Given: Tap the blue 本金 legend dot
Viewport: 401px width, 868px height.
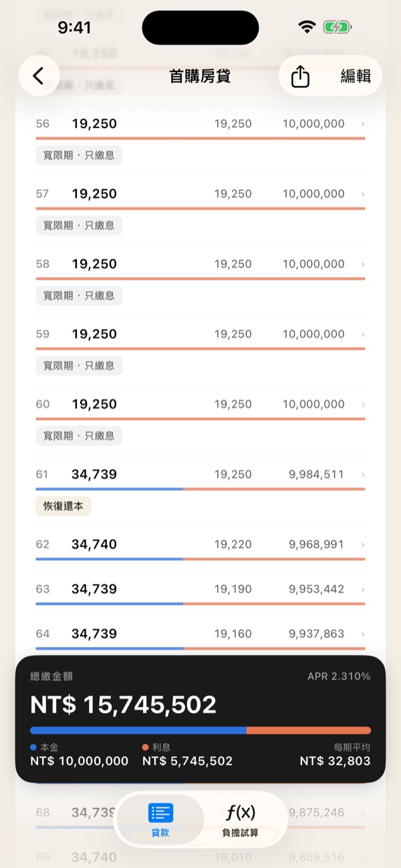Looking at the screenshot, I should (33, 748).
